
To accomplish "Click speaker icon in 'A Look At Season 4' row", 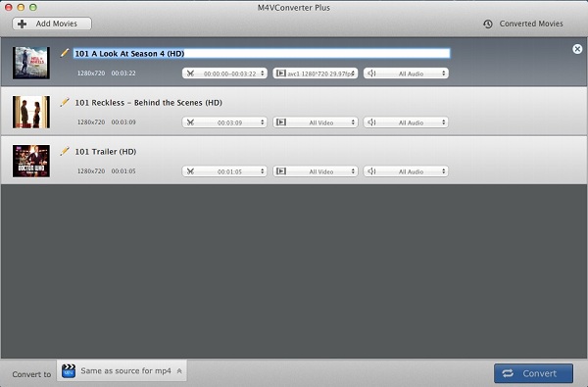I will (371, 73).
